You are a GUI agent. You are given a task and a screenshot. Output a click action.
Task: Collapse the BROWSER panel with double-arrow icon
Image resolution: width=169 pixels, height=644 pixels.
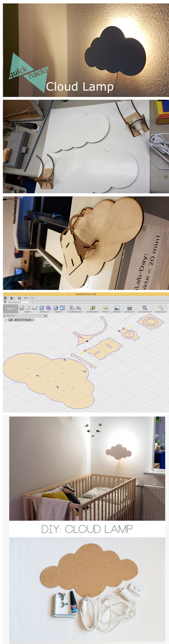click(x=5, y=316)
